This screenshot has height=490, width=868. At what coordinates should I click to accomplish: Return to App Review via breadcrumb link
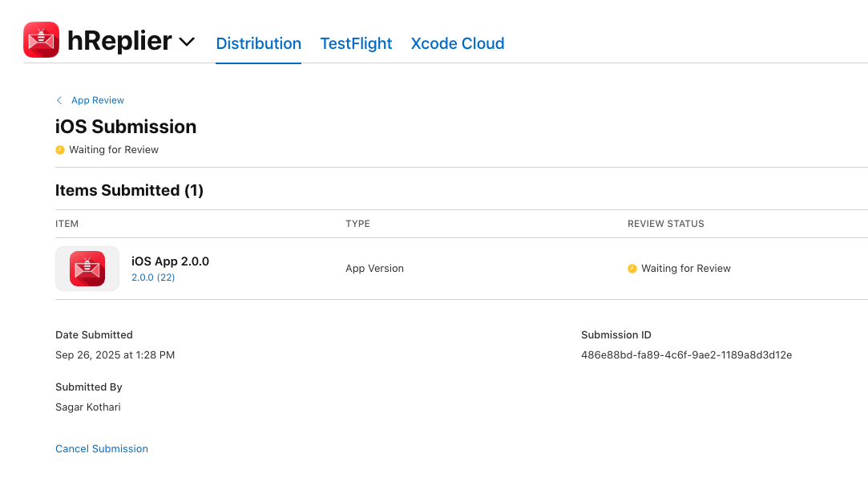click(x=97, y=100)
